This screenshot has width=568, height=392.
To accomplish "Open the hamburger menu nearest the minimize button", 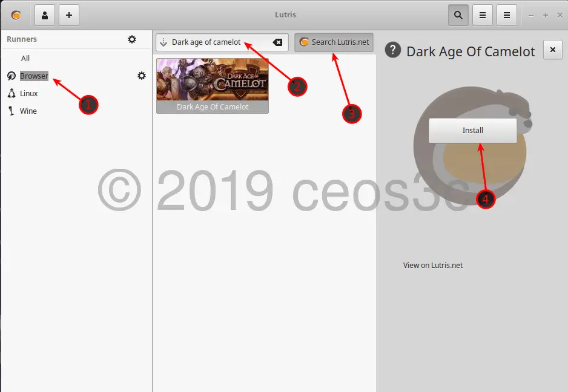I will 507,15.
